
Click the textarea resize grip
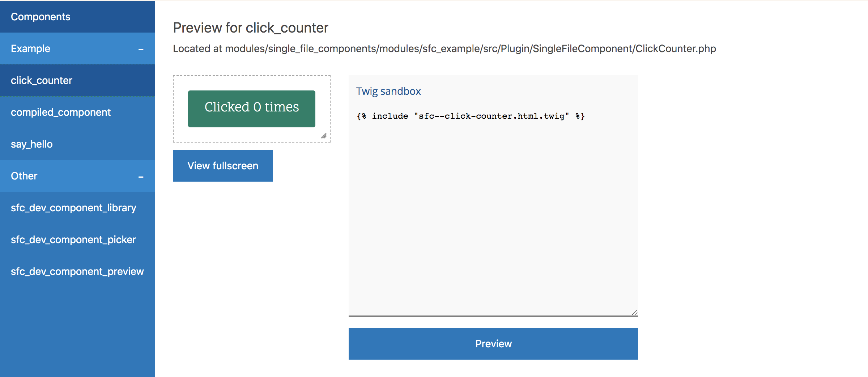(635, 312)
